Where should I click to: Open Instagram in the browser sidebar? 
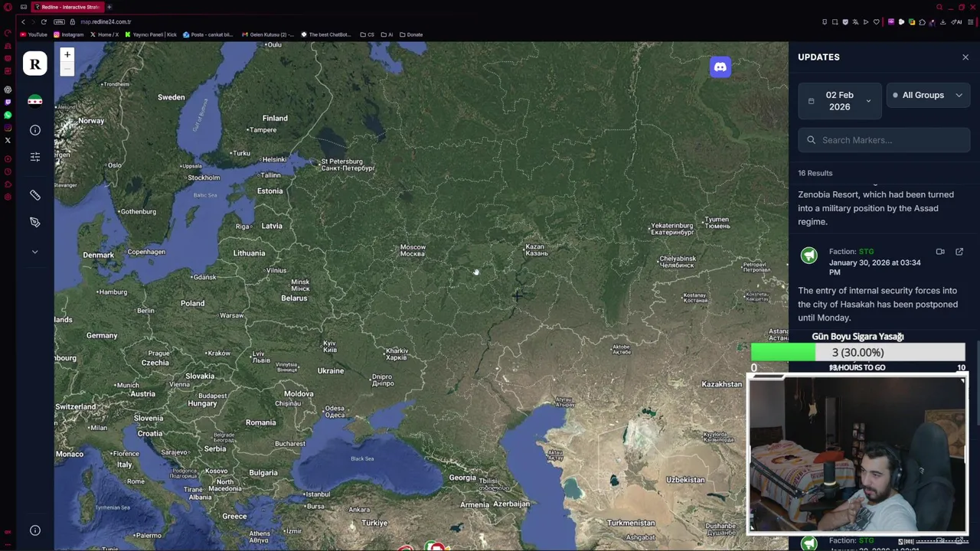[8, 128]
